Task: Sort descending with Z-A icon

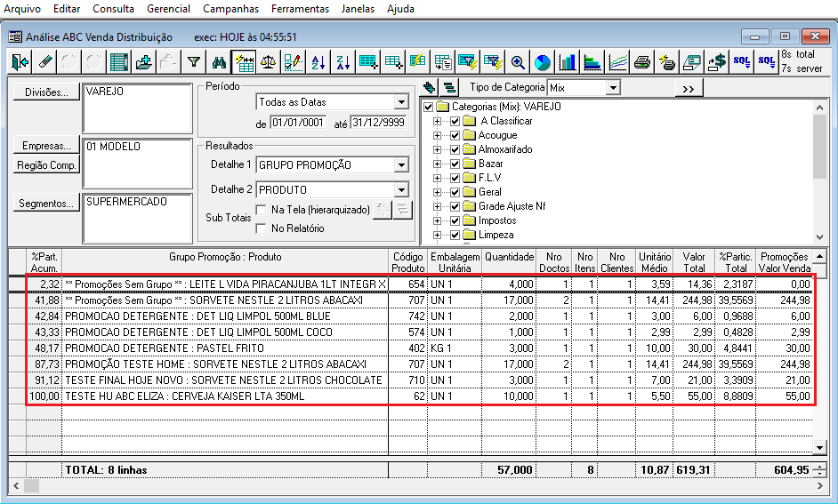Action: (343, 62)
